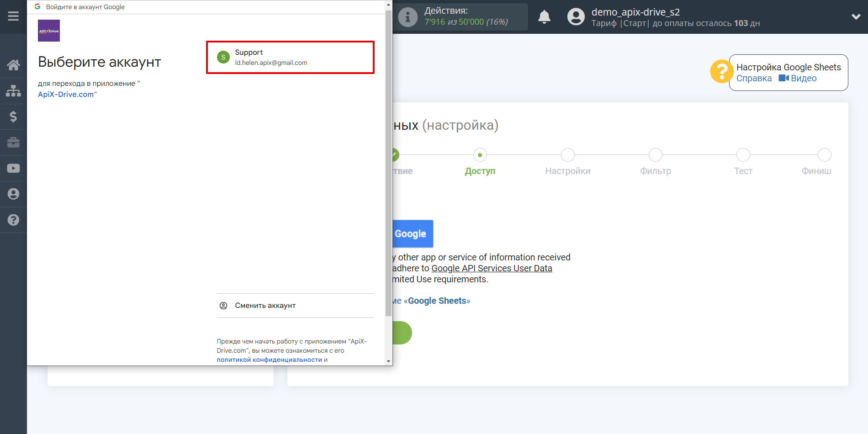
Task: Open the briefcase services icon
Action: tap(13, 143)
